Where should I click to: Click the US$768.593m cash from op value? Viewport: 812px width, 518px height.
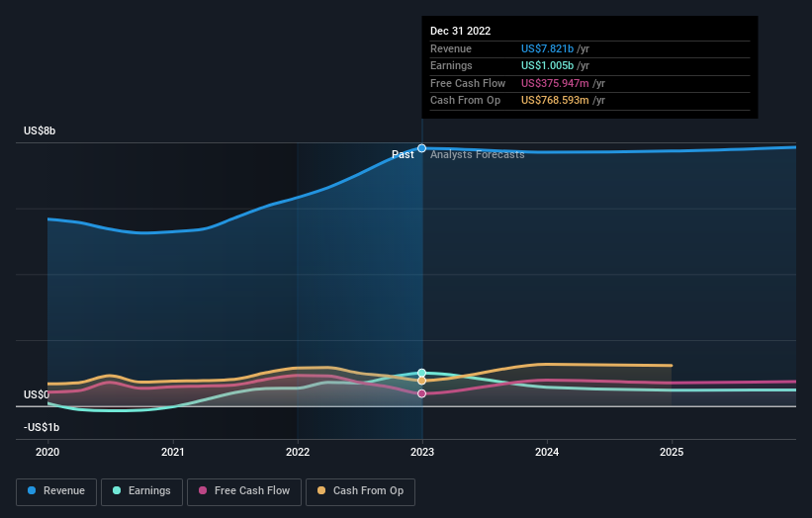tap(555, 101)
